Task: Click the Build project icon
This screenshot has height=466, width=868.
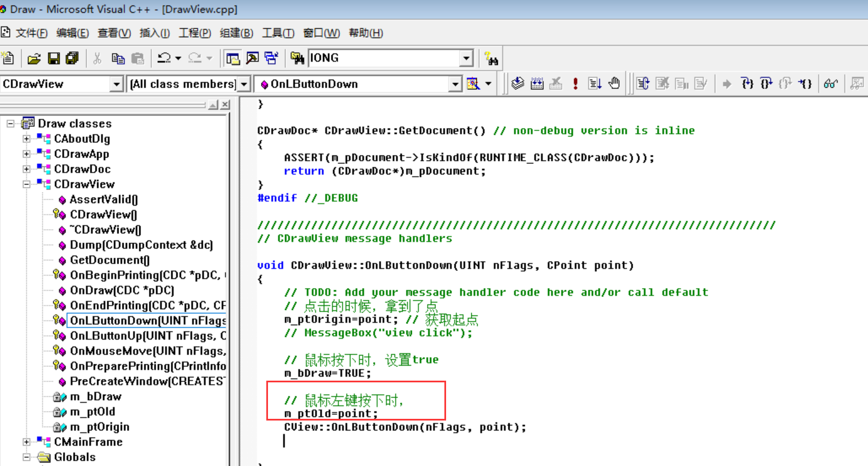Action: click(537, 84)
